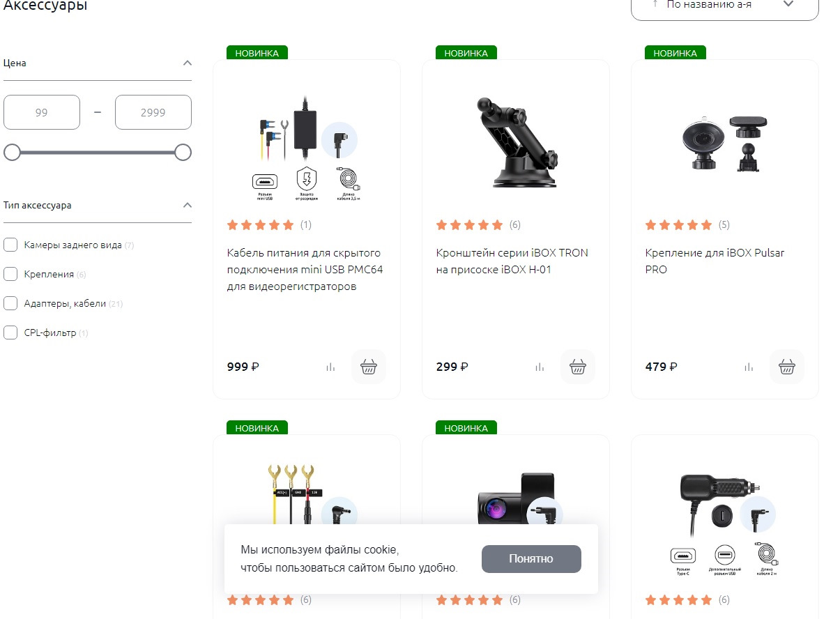The height and width of the screenshot is (619, 840).
Task: Collapse the Цена filter section
Action: click(187, 63)
